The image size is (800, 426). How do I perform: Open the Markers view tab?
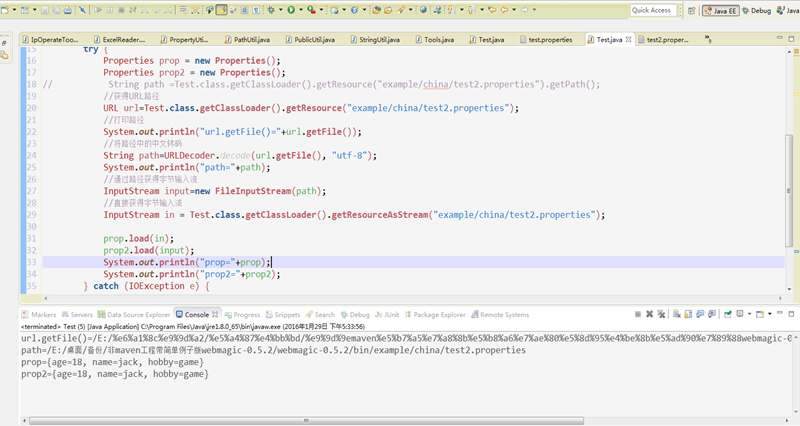(39, 315)
